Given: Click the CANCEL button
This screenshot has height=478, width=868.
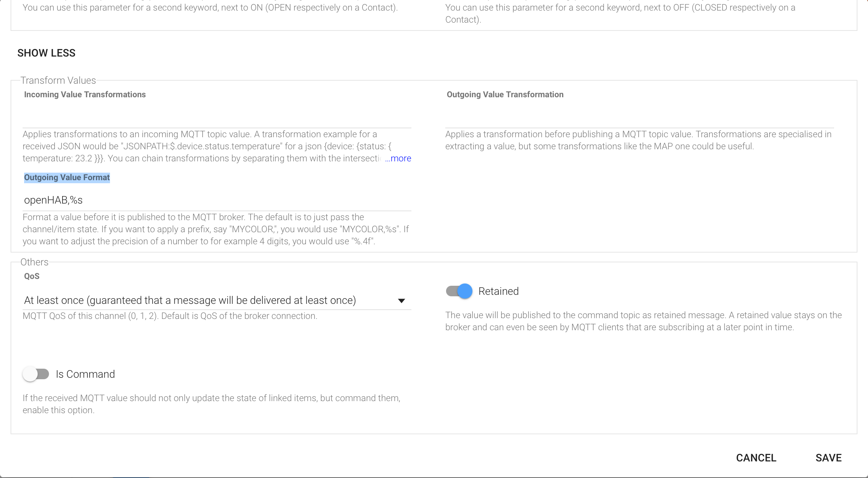Looking at the screenshot, I should point(756,458).
